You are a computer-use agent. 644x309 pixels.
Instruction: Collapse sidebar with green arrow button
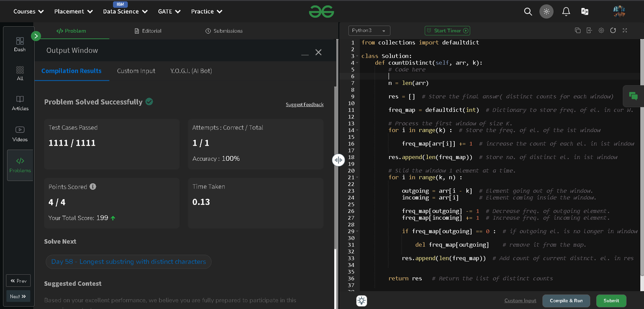click(x=36, y=36)
